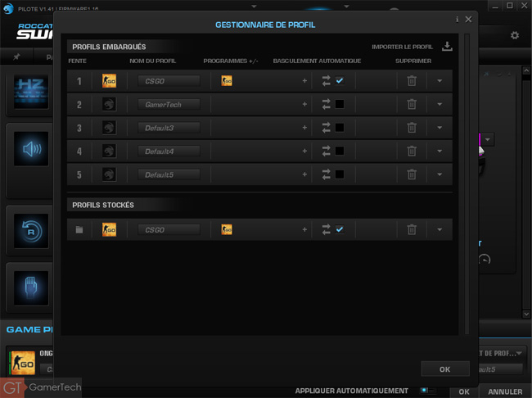Image resolution: width=532 pixels, height=398 pixels.
Task: Open the settings gear icon
Action: [515, 35]
